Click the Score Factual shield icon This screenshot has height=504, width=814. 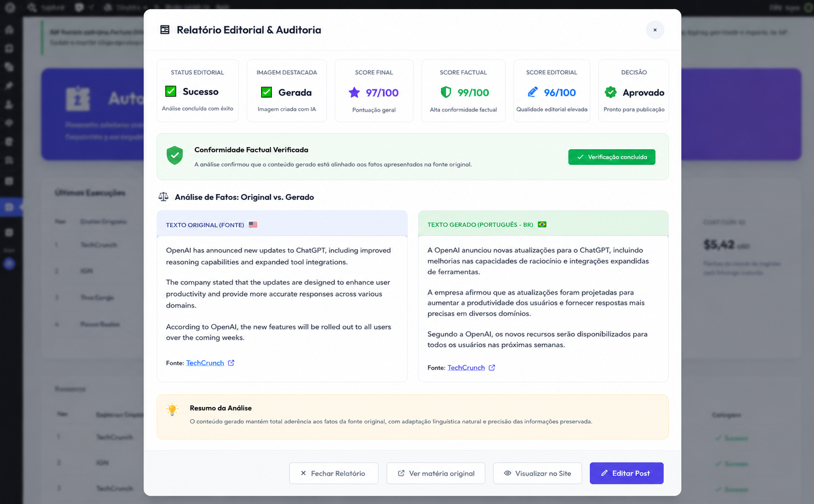point(446,92)
